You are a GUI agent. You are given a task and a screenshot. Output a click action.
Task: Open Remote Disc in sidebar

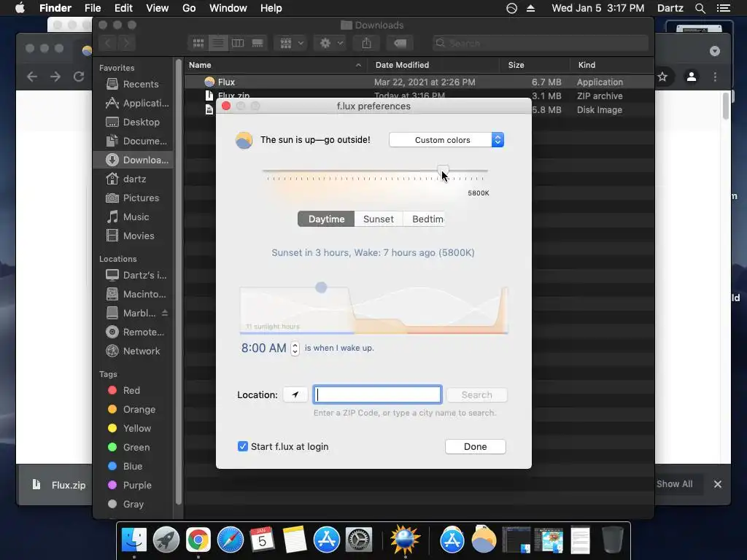(x=133, y=332)
